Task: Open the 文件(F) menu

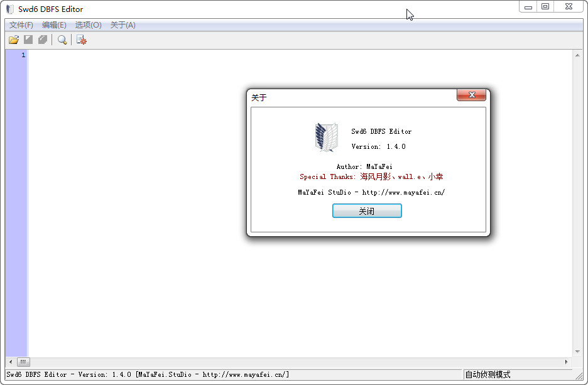Action: [x=21, y=25]
